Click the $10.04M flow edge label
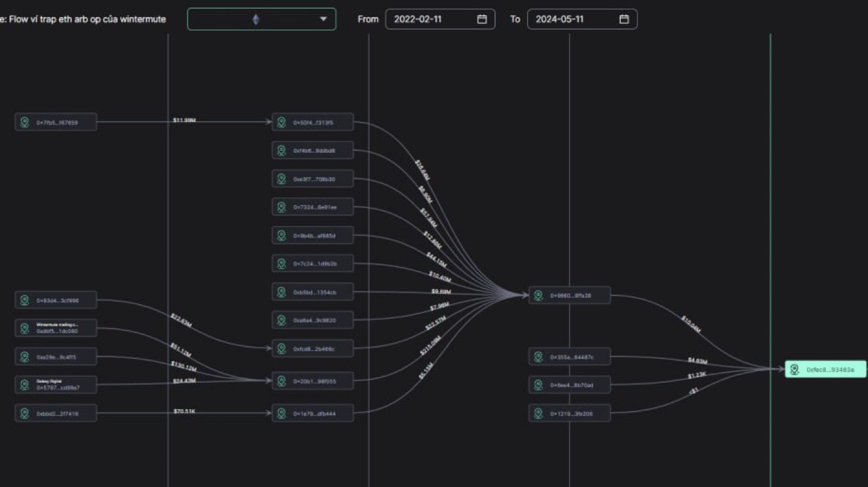Screen dimensions: 868x487 [691, 324]
